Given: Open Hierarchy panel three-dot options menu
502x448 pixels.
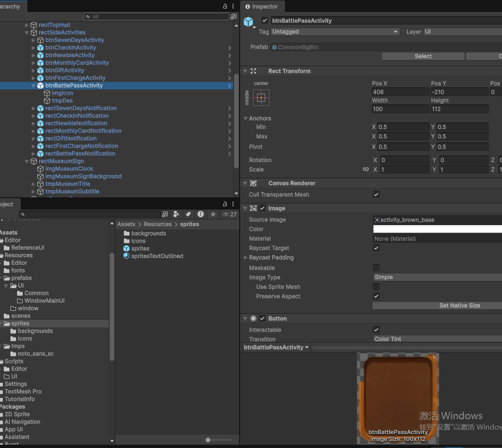Looking at the screenshot, I should point(233,6).
